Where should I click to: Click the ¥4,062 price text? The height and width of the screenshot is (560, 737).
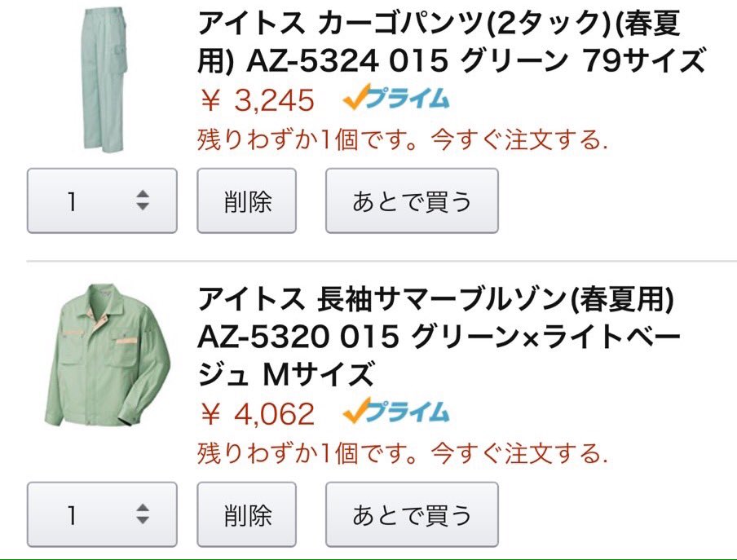click(257, 414)
